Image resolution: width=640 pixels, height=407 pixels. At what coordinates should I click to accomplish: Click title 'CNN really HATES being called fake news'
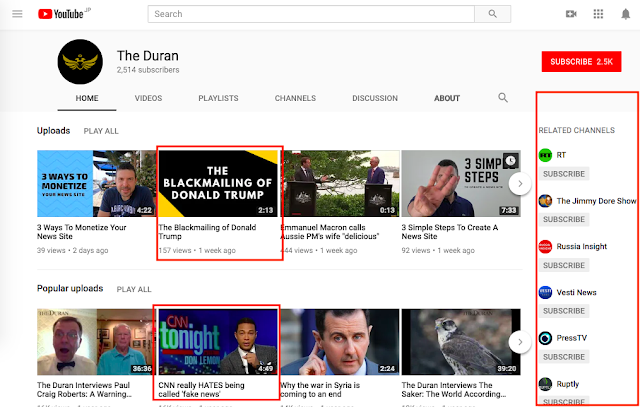click(201, 389)
